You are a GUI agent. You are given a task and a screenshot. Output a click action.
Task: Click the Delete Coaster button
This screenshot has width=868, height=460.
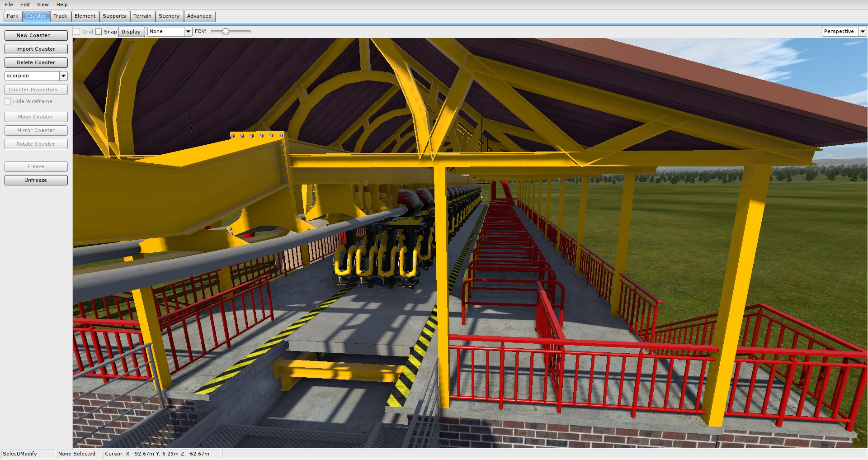[36, 62]
